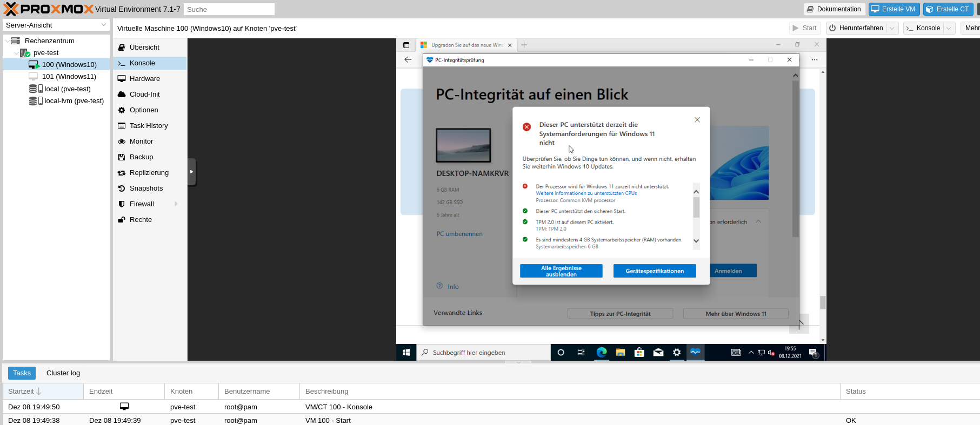Click the Erstelle VM button
The width and height of the screenshot is (980, 425).
pos(894,9)
